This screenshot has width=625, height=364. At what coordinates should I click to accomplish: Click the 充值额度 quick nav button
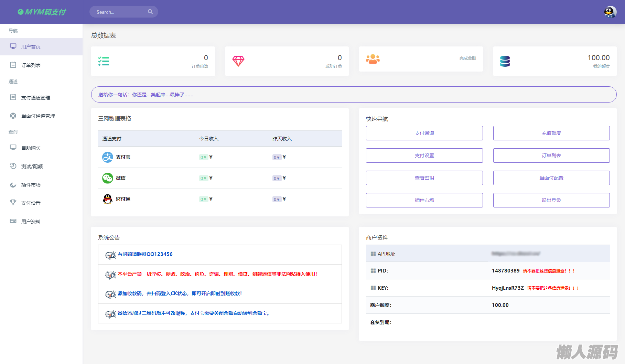click(551, 133)
